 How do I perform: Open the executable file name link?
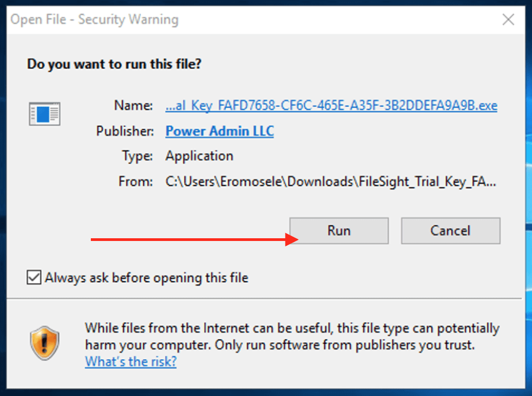[331, 106]
